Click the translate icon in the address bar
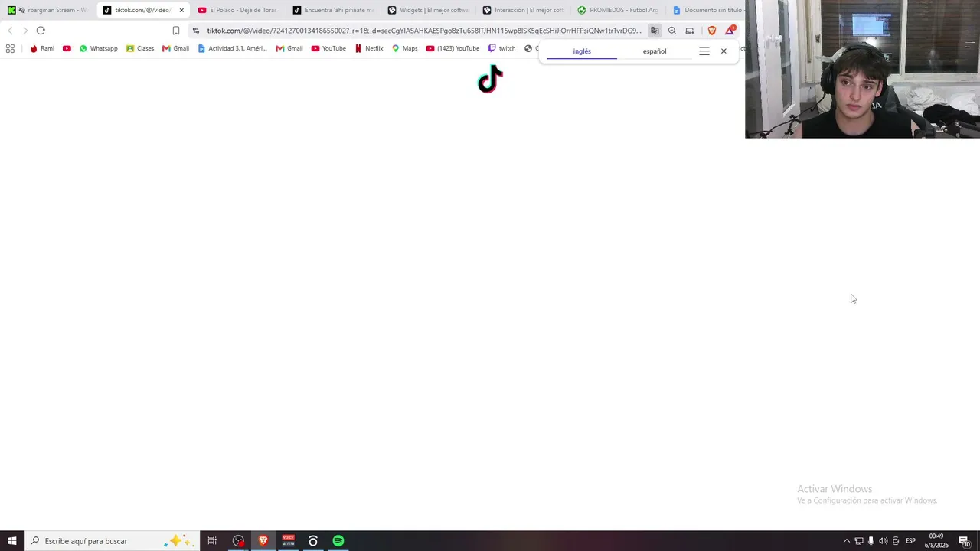 [655, 31]
